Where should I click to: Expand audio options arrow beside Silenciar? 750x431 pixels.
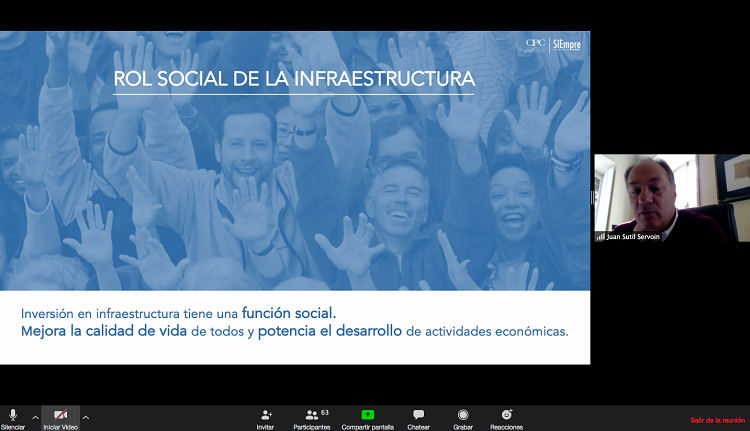35,417
